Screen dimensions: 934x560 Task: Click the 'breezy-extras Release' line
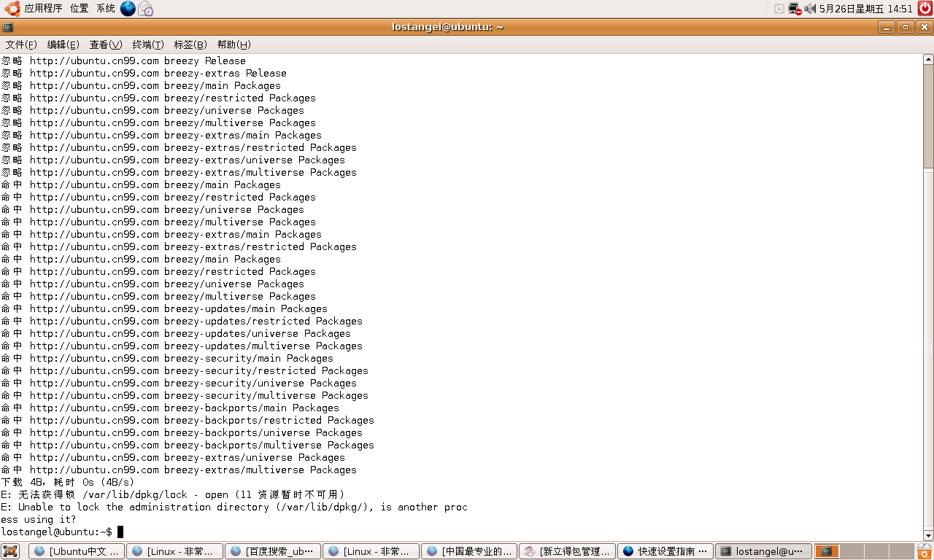click(144, 73)
